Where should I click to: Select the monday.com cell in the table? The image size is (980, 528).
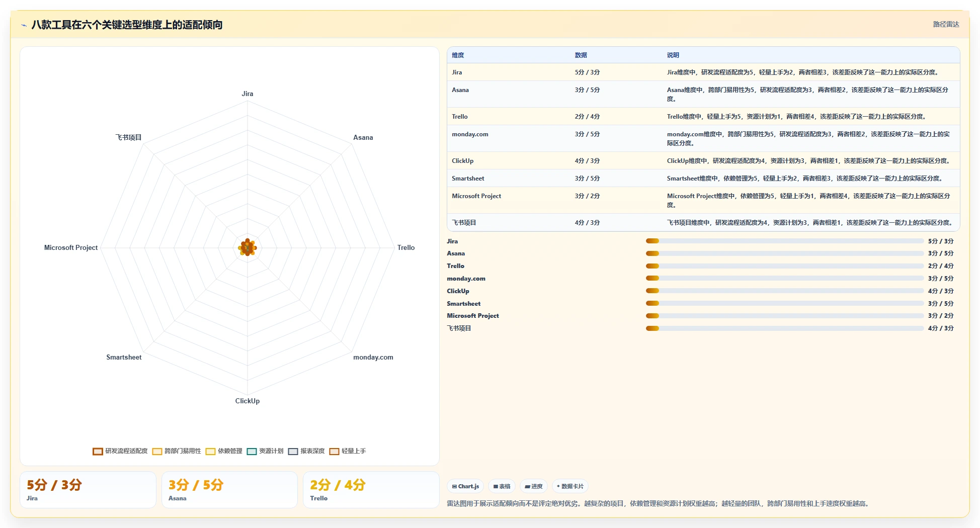[x=470, y=134]
